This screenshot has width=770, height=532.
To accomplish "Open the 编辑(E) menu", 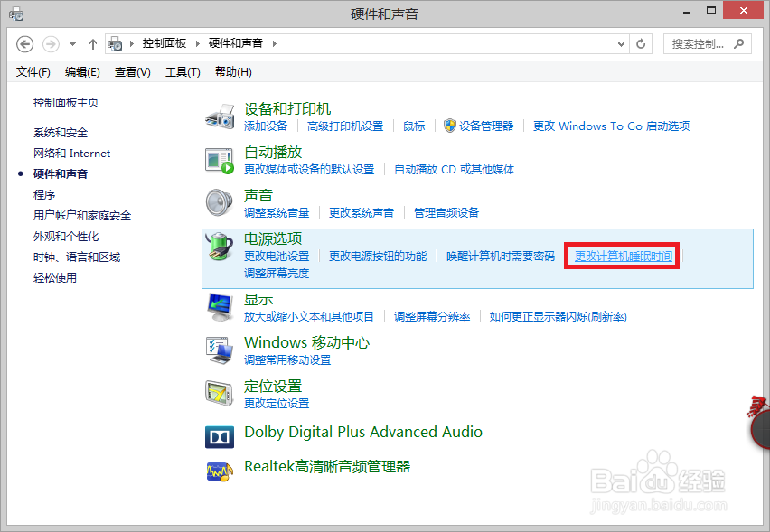I will (x=82, y=72).
